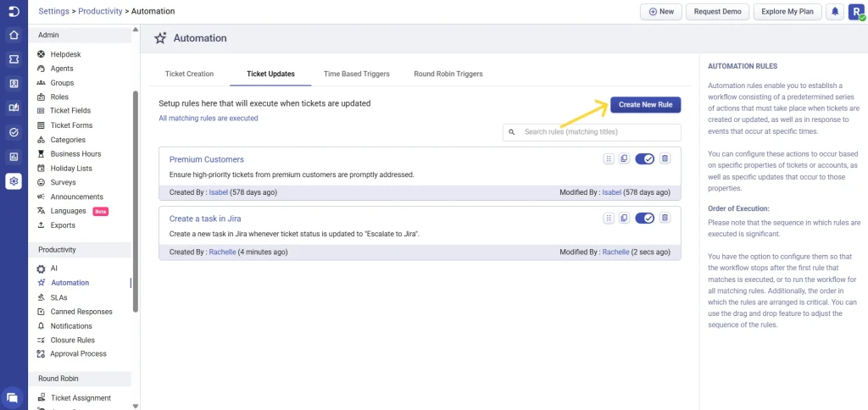This screenshot has width=868, height=410.
Task: Open Business Hours in the sidebar
Action: (75, 154)
